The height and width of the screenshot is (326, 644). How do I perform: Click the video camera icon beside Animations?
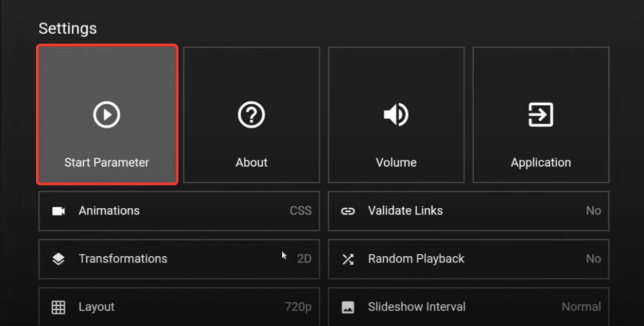pos(58,211)
